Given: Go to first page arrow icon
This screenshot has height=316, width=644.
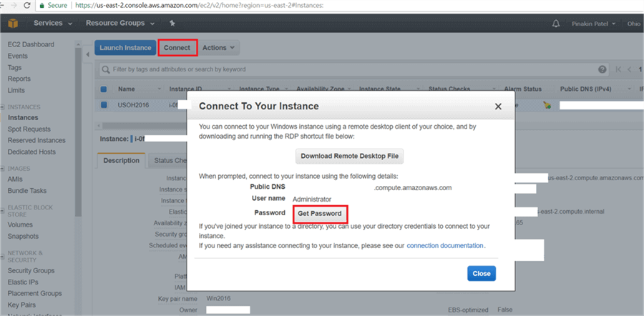Looking at the screenshot, I should (x=618, y=69).
